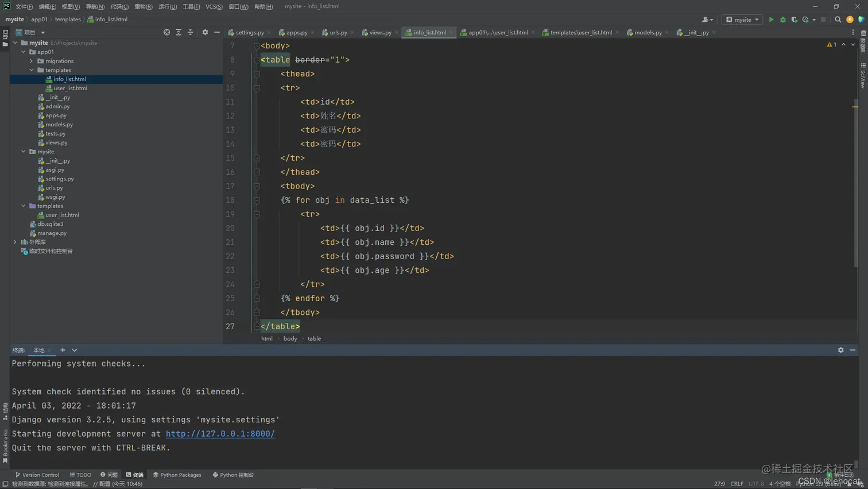Open the 文件(F) menu
868x489 pixels.
point(24,6)
